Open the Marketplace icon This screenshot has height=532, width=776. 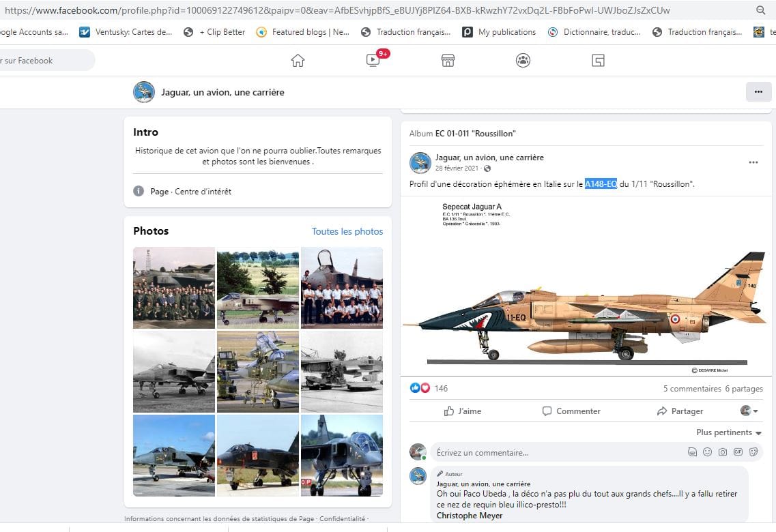(x=448, y=61)
